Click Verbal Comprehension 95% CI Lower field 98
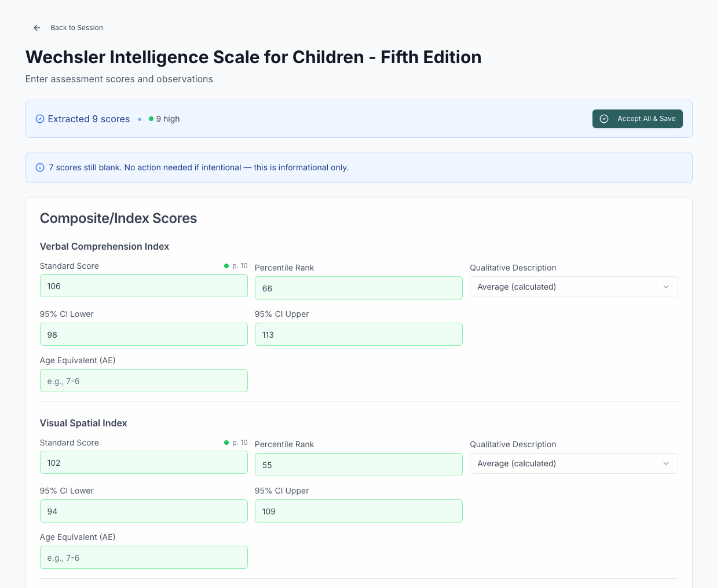Screen dimensions: 717x588 point(144,334)
